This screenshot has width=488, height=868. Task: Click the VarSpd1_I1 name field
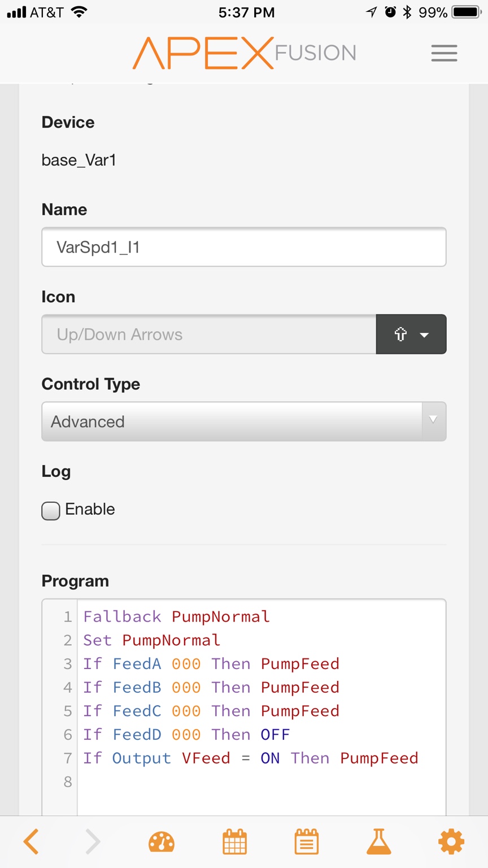click(244, 247)
